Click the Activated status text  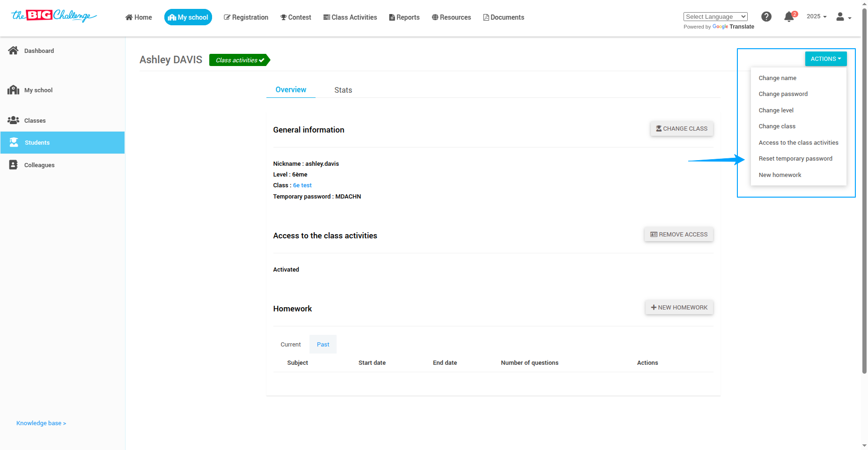tap(286, 270)
